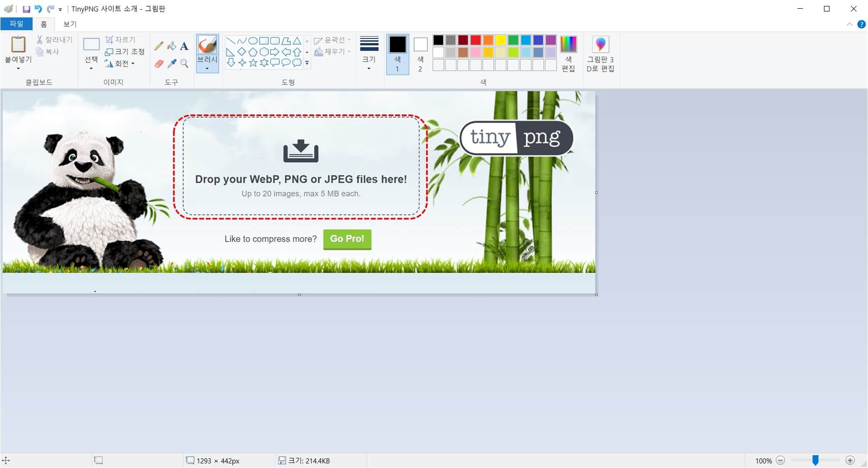Click the canvas bottom-right corner resize handle
868x468 pixels.
[596, 295]
